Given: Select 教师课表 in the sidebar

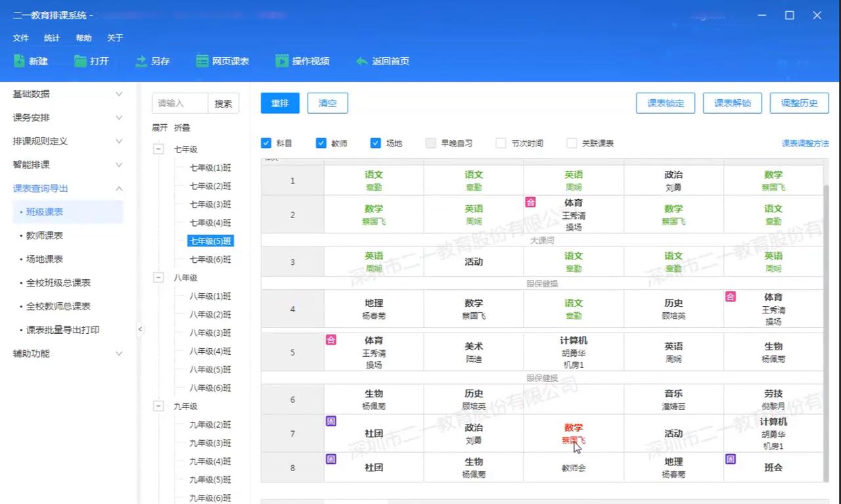Looking at the screenshot, I should pos(45,235).
